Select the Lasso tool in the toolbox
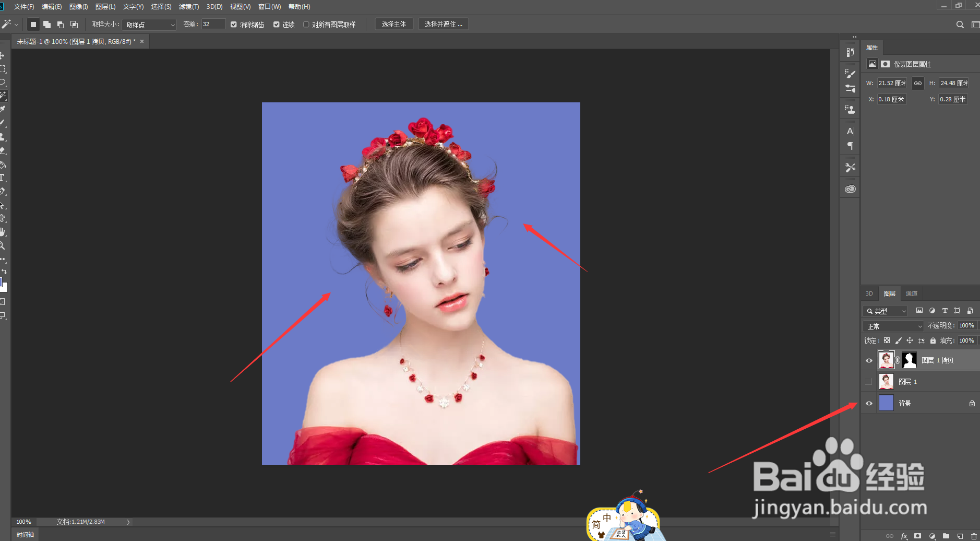 [x=3, y=82]
